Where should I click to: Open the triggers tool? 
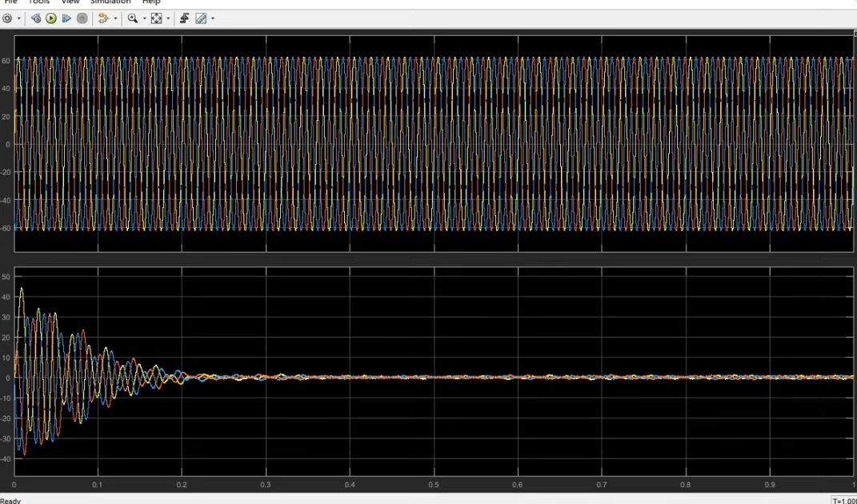point(184,18)
